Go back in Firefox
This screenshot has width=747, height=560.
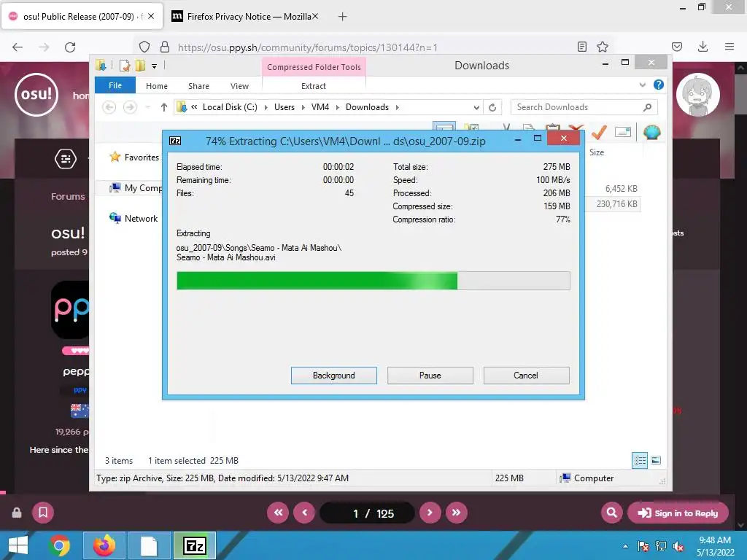tap(18, 47)
